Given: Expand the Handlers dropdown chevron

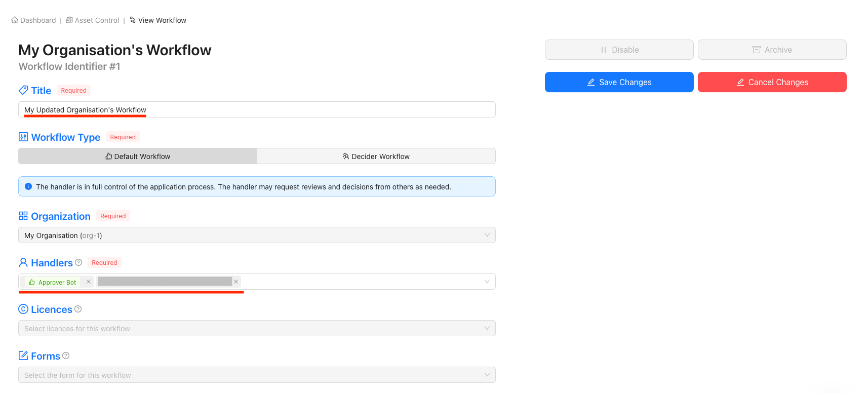Looking at the screenshot, I should click(x=487, y=282).
